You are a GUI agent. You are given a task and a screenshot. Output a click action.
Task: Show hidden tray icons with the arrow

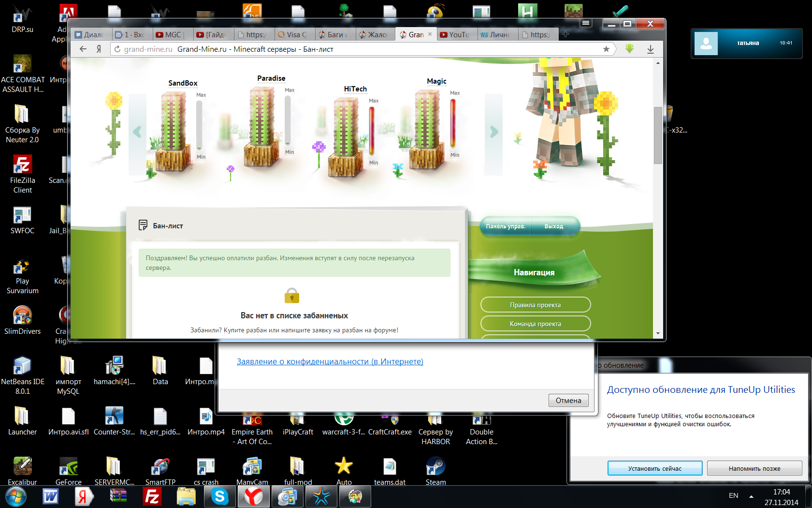pyautogui.click(x=751, y=496)
